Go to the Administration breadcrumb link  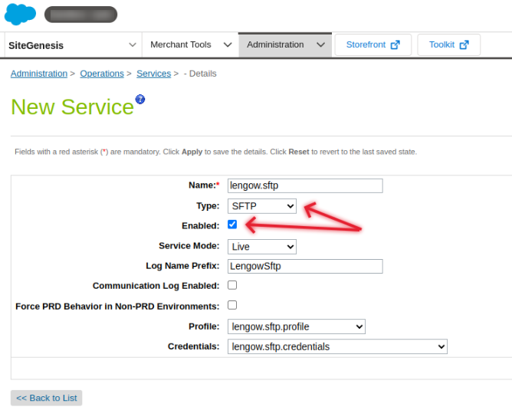coord(39,74)
